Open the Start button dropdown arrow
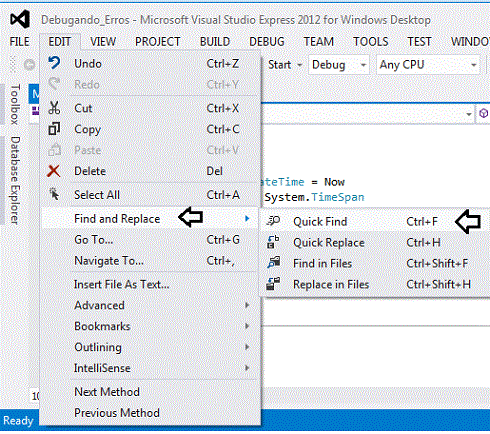The width and height of the screenshot is (490, 434). click(x=300, y=65)
